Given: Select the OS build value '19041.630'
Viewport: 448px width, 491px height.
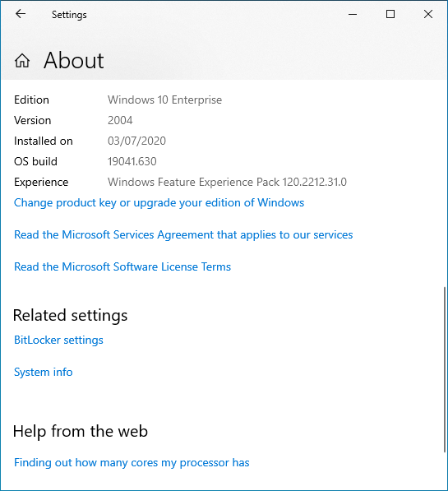Looking at the screenshot, I should [x=132, y=161].
